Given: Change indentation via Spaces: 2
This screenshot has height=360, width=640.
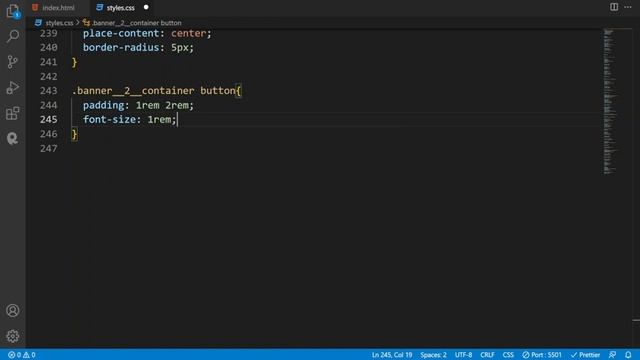Looking at the screenshot, I should coord(433,355).
